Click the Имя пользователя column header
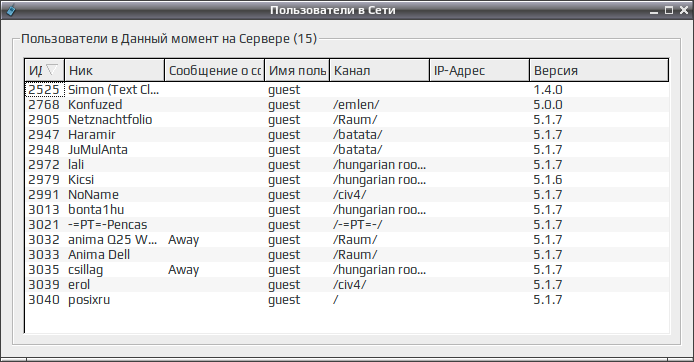This screenshot has width=694, height=362. [297, 70]
